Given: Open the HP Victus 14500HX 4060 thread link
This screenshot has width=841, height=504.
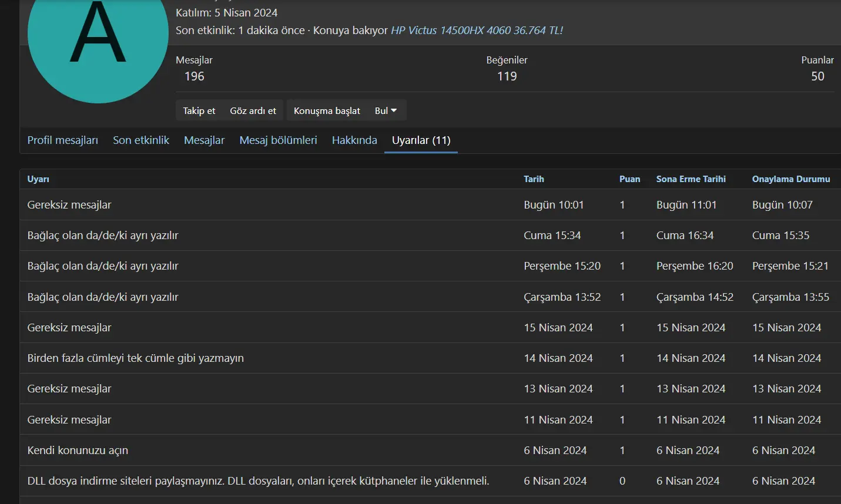Looking at the screenshot, I should point(477,31).
